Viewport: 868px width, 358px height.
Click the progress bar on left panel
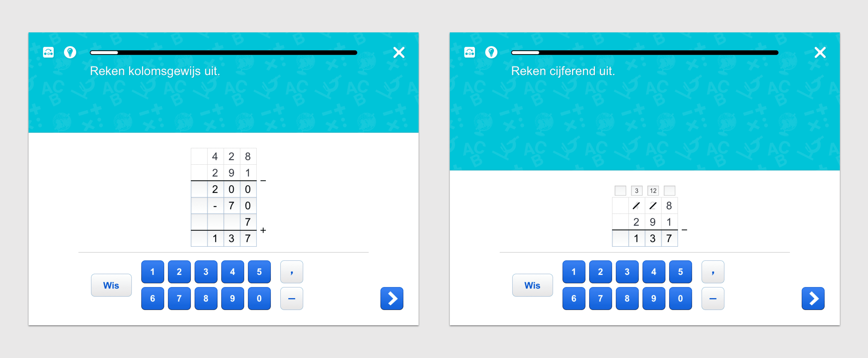tap(221, 52)
